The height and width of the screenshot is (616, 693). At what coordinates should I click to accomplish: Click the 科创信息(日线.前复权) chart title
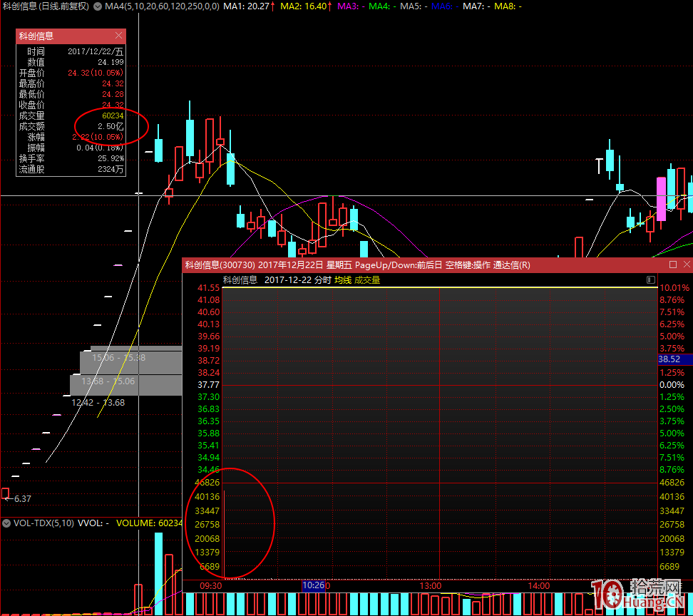click(x=46, y=6)
